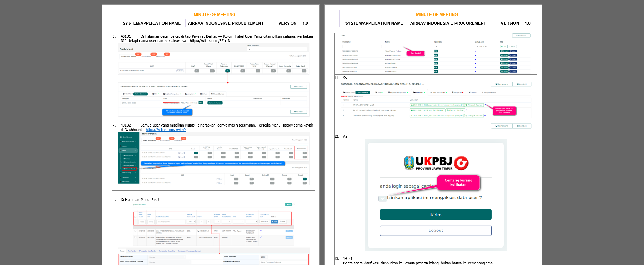644x265 pixels.
Task: Switch to the Penyedia tab with red alert
Action: click(458, 92)
